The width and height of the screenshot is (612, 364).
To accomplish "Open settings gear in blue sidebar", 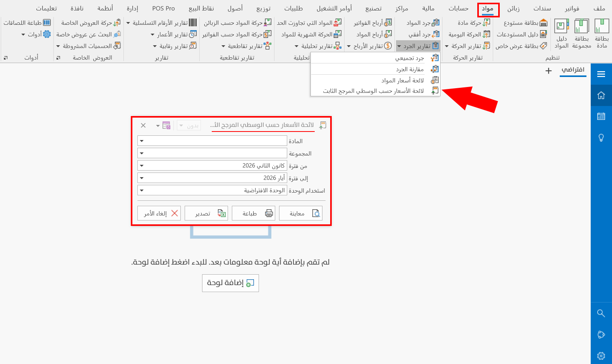I will click(x=601, y=356).
